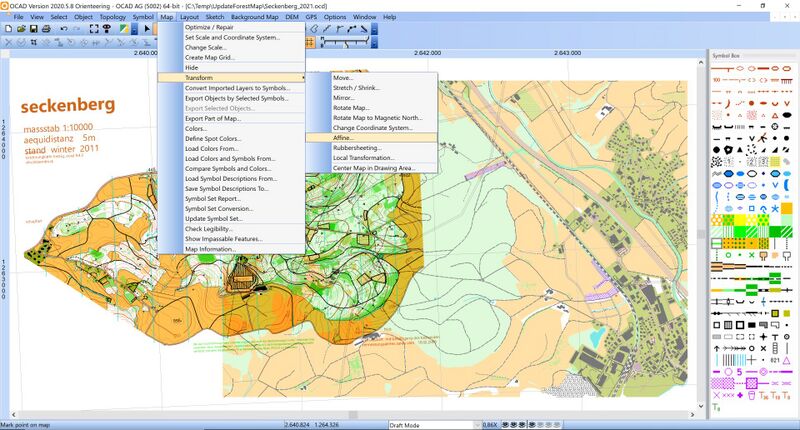Viewport: 800px width, 430px height.
Task: Select the solid bright green area swatch
Action: 740,231
